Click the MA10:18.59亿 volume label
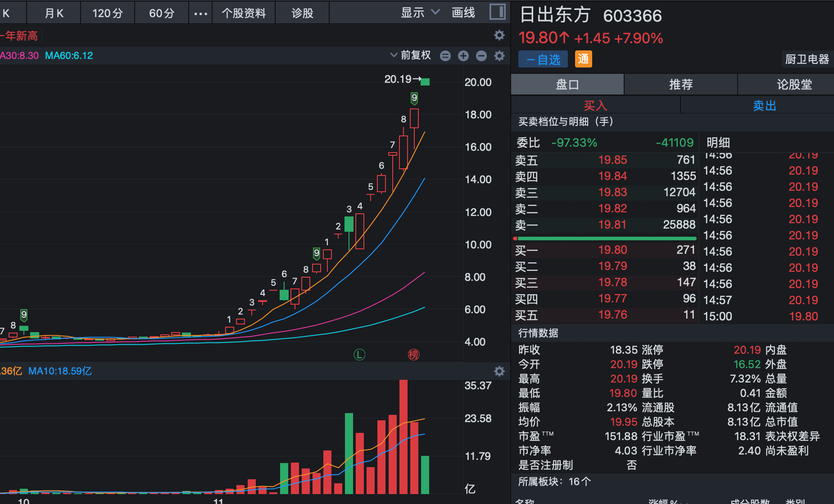The image size is (834, 504). [60, 371]
